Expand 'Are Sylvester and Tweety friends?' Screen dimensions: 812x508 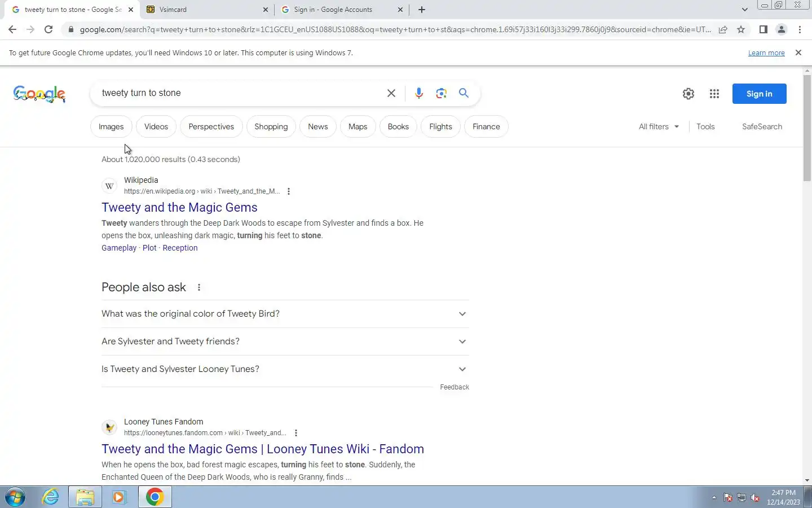tap(285, 341)
